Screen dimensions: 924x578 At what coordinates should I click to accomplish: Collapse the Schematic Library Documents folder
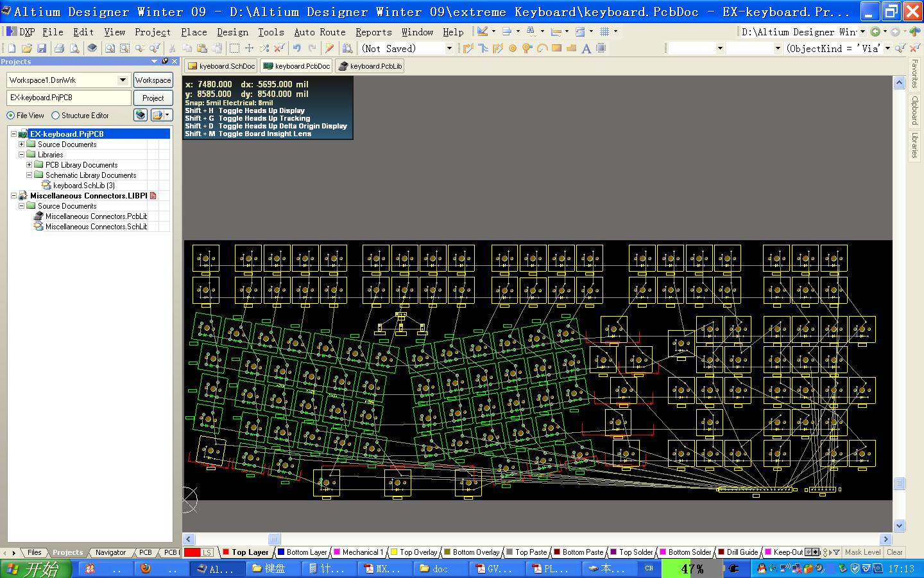[29, 175]
